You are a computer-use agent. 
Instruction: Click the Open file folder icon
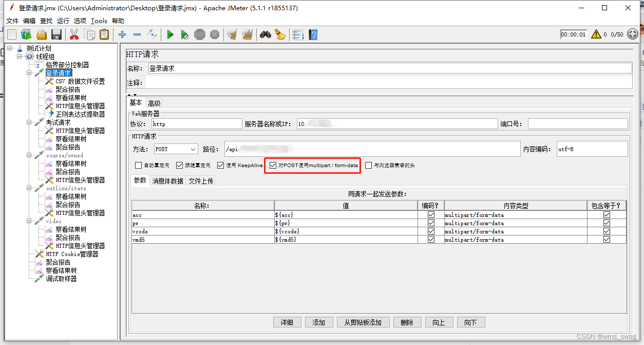tap(42, 34)
